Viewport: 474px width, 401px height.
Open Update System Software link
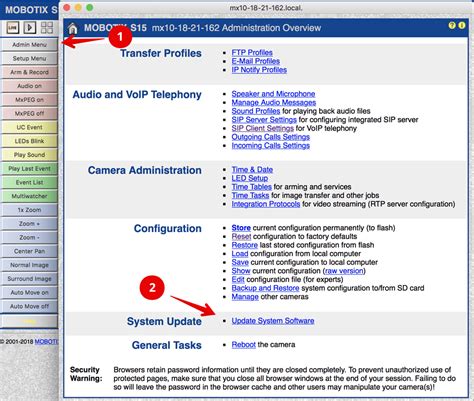coord(273,321)
